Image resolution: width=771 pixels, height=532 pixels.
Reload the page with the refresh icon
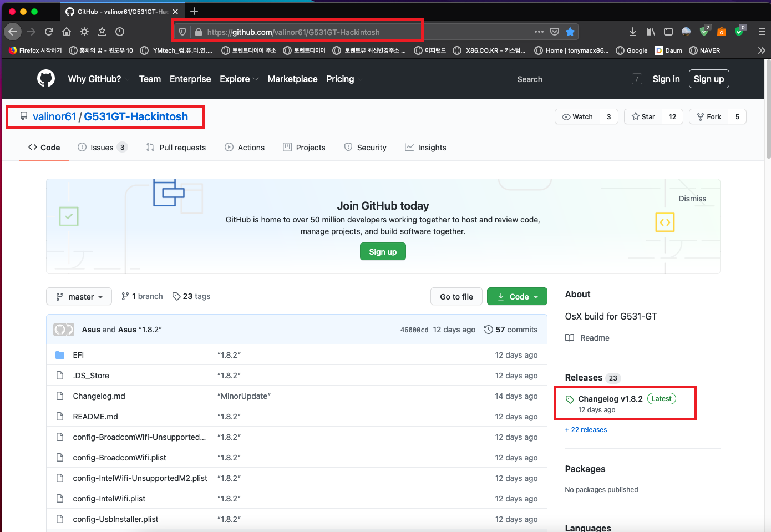[49, 32]
